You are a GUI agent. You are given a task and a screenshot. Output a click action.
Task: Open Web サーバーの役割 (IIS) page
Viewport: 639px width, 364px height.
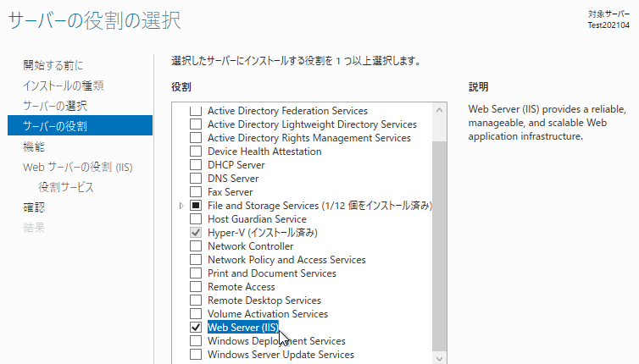[78, 167]
